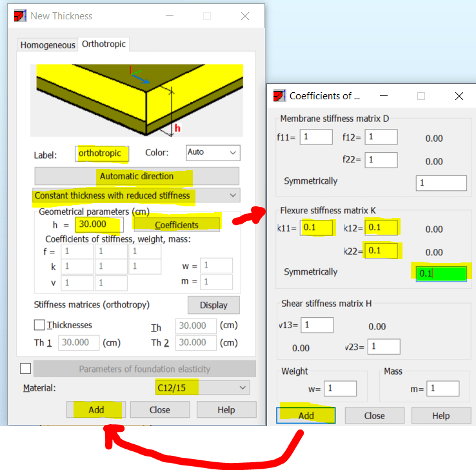
Task: Edit the k11 flexure stiffness field
Action: click(316, 228)
